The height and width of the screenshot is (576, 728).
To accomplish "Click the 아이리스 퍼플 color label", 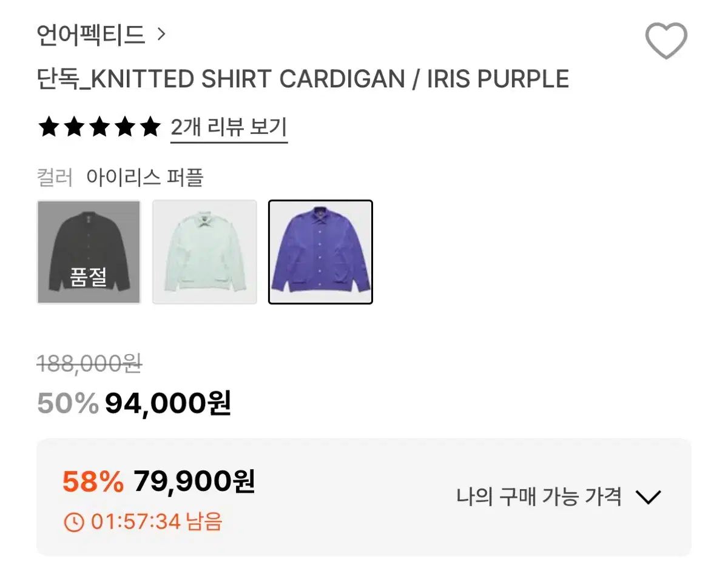I will tap(144, 178).
